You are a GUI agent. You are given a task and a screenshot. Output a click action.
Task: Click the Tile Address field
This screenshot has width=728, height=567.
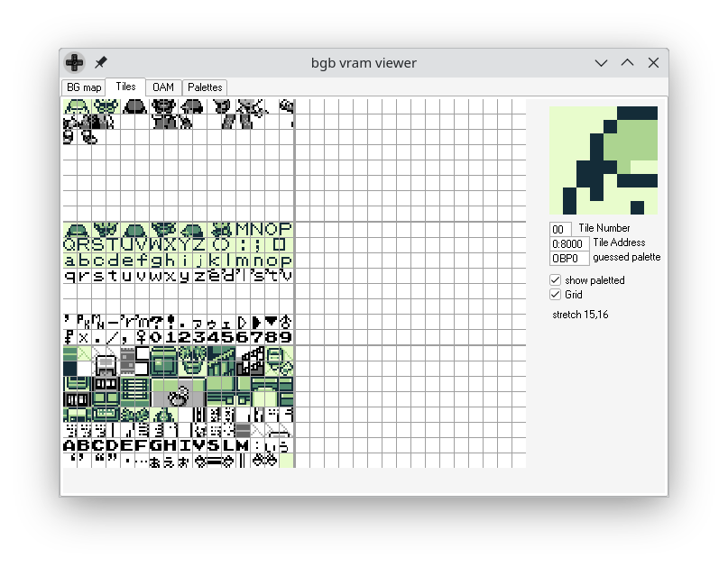(569, 243)
